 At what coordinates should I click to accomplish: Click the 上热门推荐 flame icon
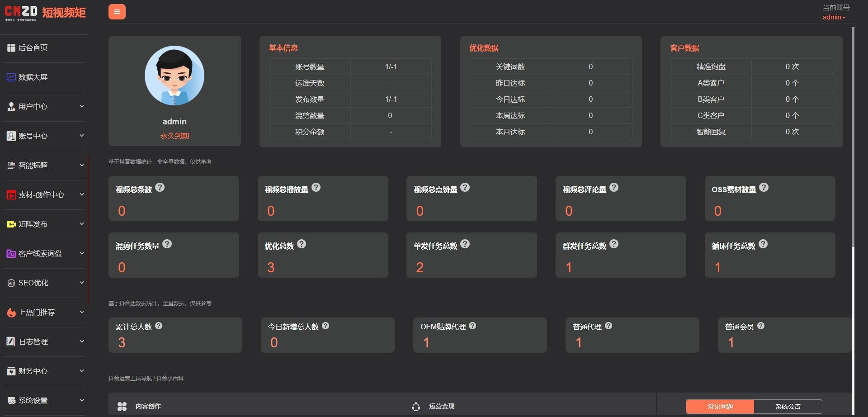11,313
